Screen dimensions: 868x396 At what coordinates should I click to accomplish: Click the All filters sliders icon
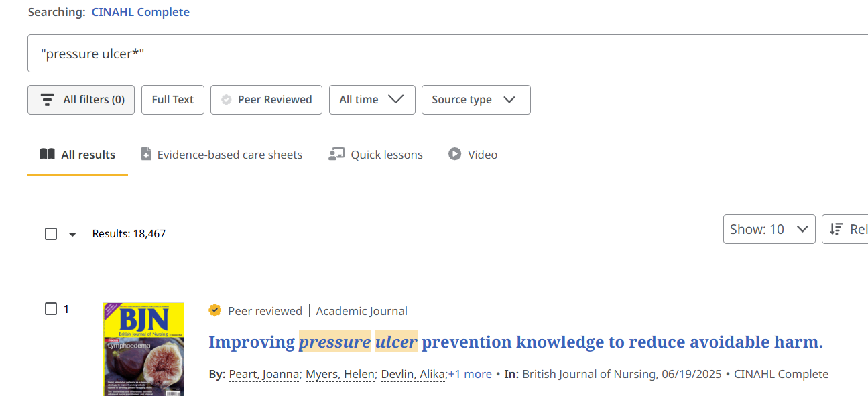47,100
